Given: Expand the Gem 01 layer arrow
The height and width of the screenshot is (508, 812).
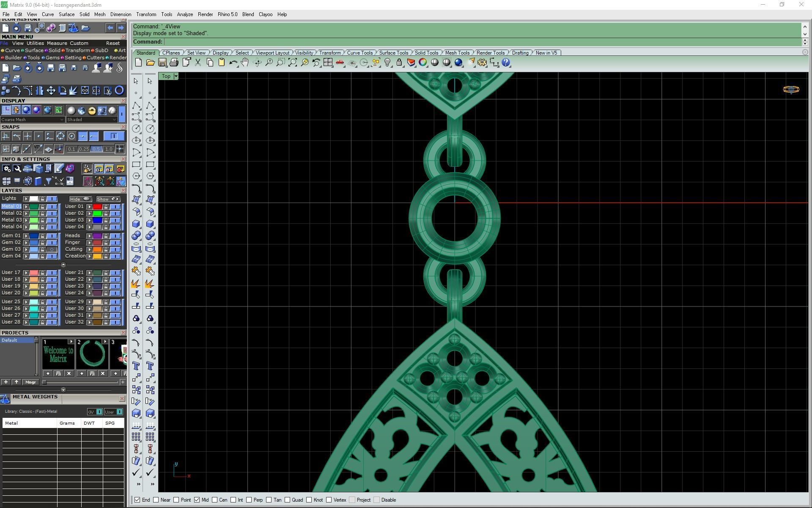Looking at the screenshot, I should coord(26,236).
